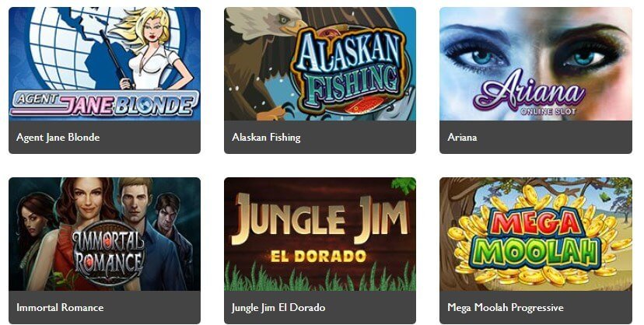644x325 pixels.
Task: Click the "Alaskan Fishing" caption text
Action: [266, 138]
